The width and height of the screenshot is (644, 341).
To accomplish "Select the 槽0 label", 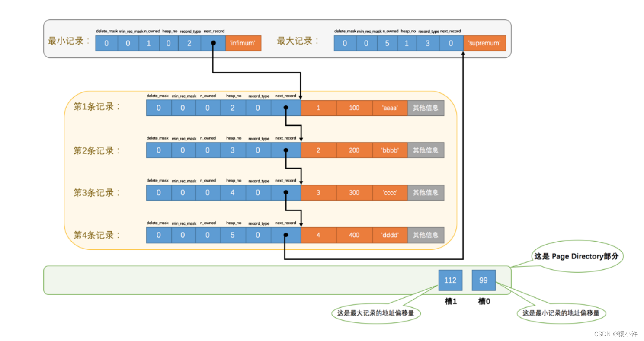I will click(484, 302).
